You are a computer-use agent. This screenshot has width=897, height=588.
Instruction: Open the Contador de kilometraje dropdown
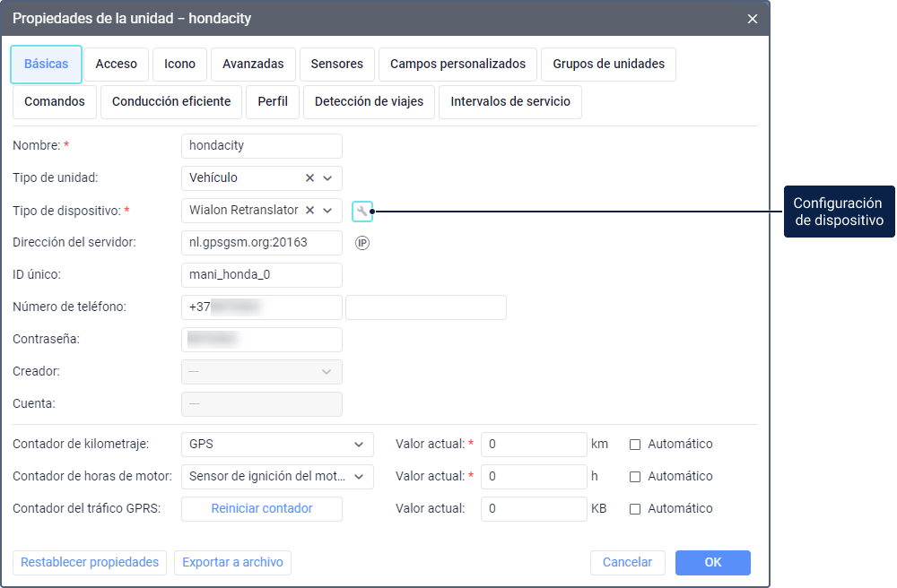359,445
